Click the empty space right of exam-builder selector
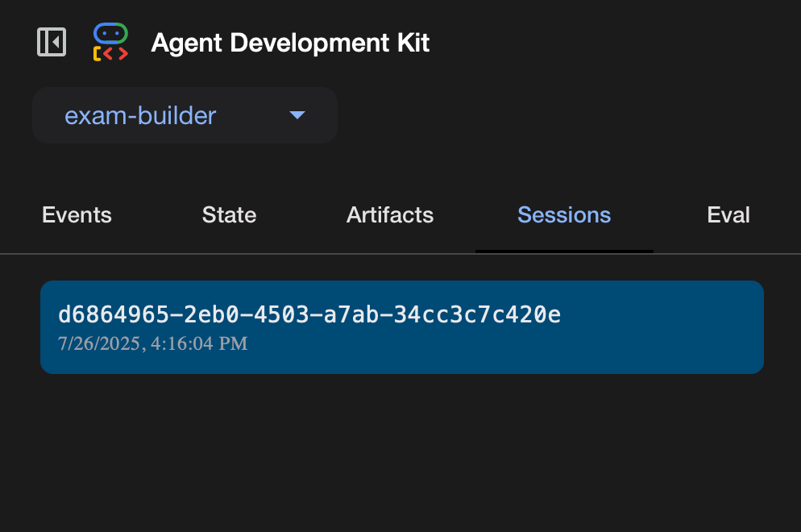 pos(564,115)
